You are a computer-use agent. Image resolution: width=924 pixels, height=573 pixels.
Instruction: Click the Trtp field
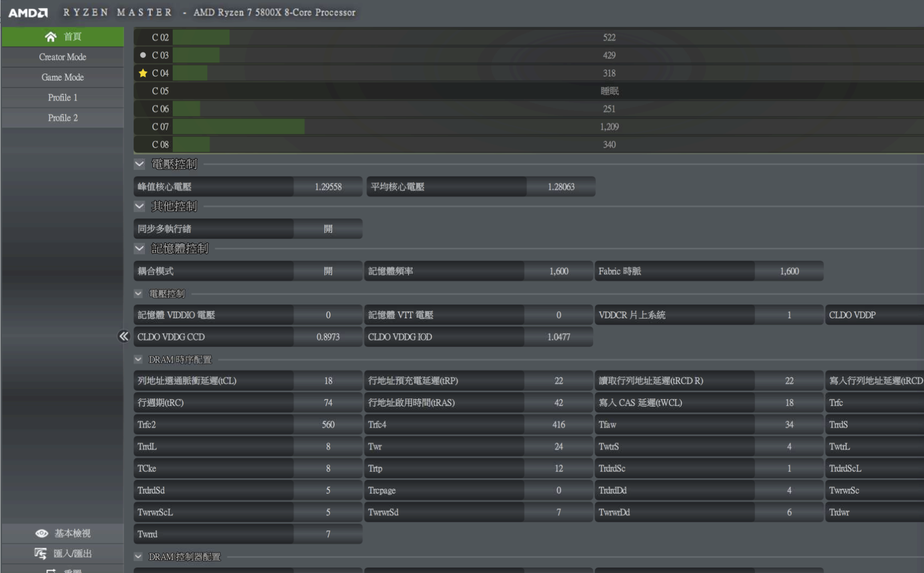479,468
